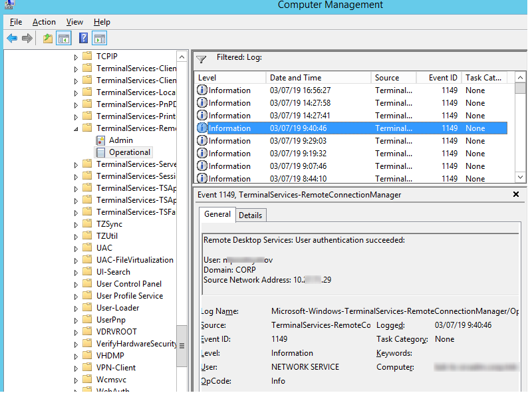This screenshot has width=532, height=399.
Task: Collapse the TerminalServices-Remote node
Action: tap(76, 129)
